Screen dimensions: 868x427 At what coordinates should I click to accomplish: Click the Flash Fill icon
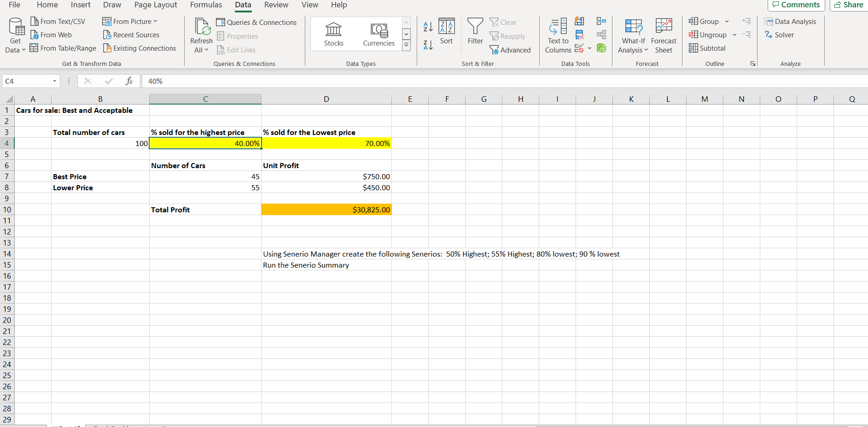click(x=579, y=21)
